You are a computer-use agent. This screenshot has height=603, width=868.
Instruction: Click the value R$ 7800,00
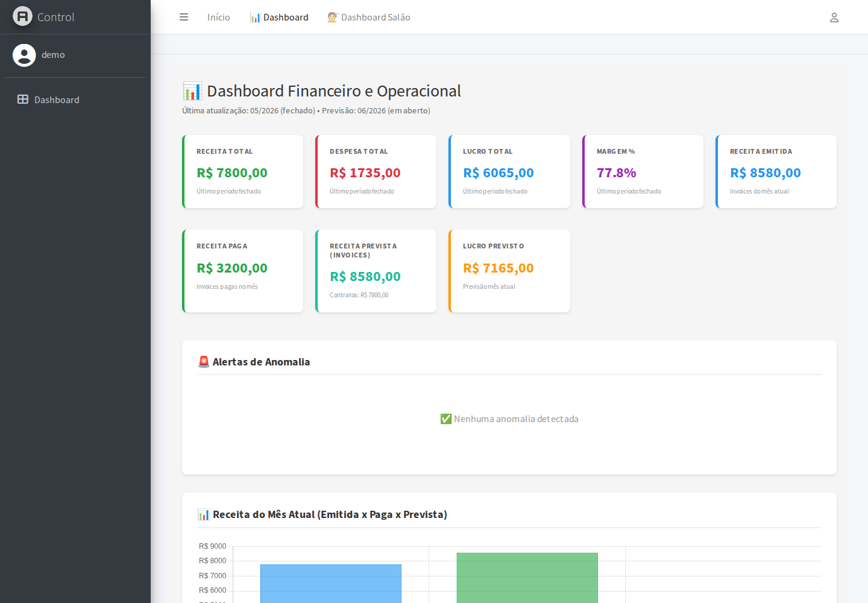point(232,173)
